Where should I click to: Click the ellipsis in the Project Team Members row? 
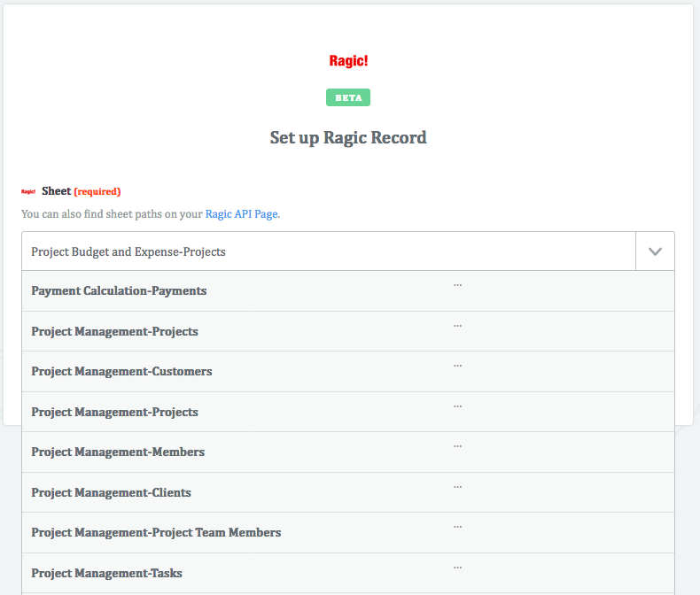pos(457,527)
